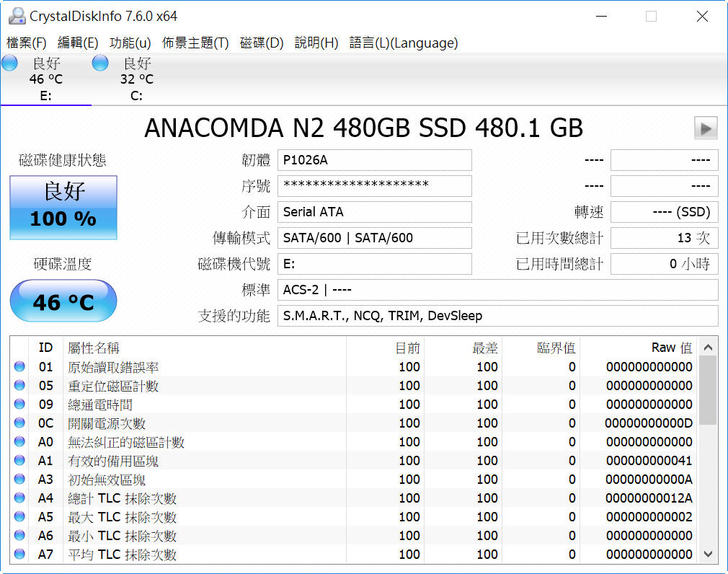The width and height of the screenshot is (728, 574).
Task: Click the CrystalDiskInfo app icon in title bar
Action: pos(16,16)
